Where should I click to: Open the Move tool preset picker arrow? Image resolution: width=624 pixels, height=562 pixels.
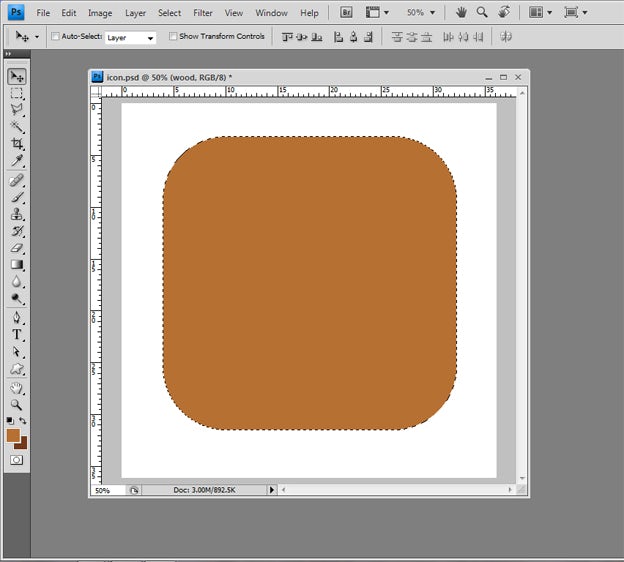tap(37, 37)
